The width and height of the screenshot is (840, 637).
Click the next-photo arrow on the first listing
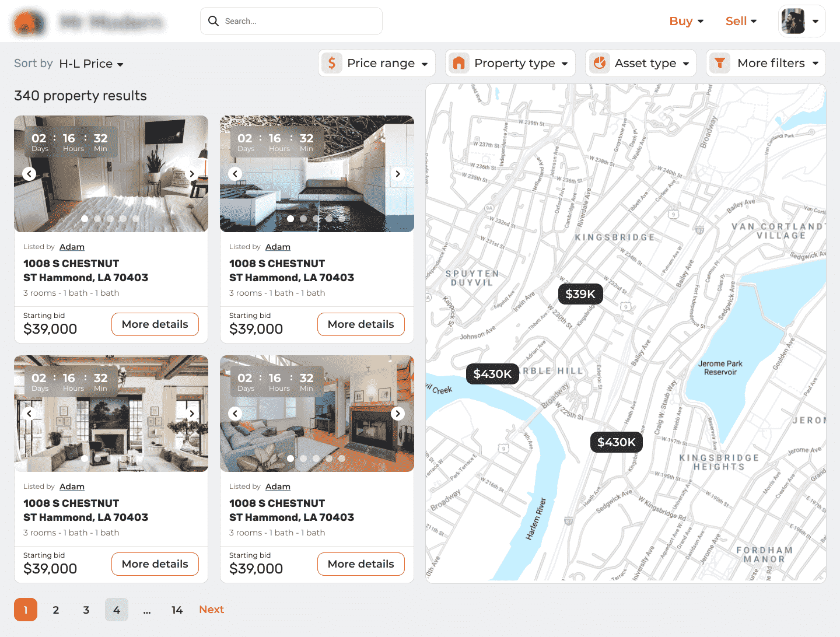192,173
